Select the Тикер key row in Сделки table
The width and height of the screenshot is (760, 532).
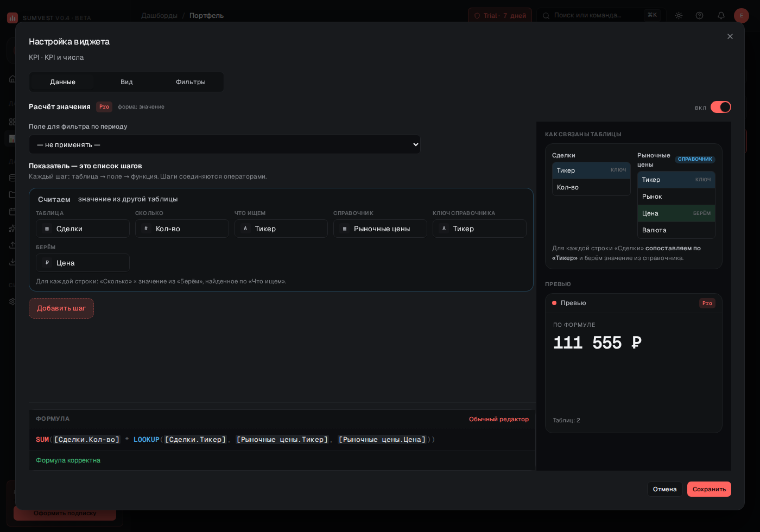tap(591, 170)
